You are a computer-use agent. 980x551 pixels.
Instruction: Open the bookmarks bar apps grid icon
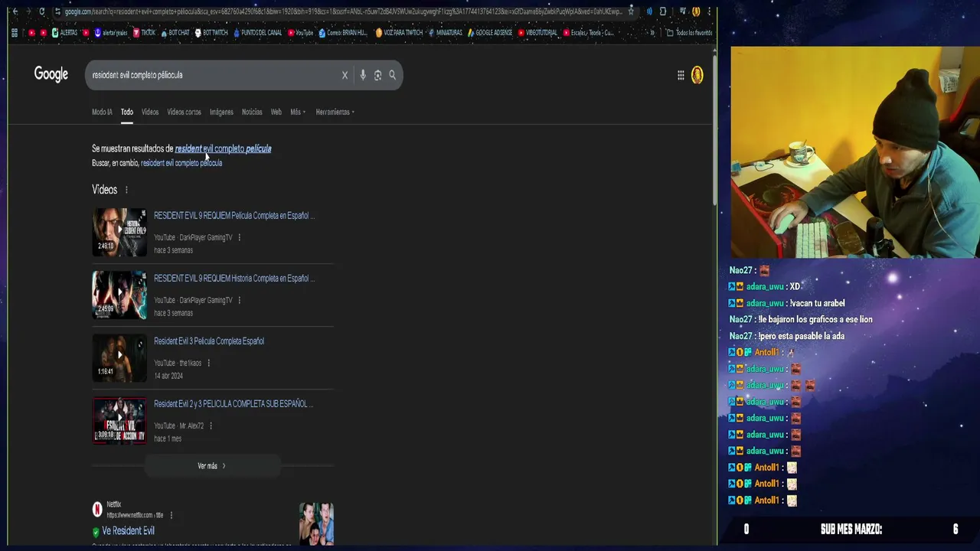[x=15, y=33]
